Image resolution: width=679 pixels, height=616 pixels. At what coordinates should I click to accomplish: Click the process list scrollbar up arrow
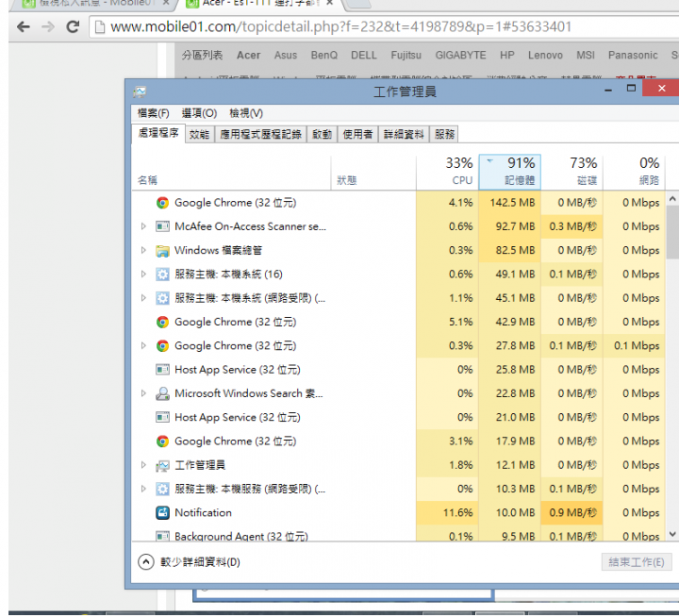(x=672, y=200)
